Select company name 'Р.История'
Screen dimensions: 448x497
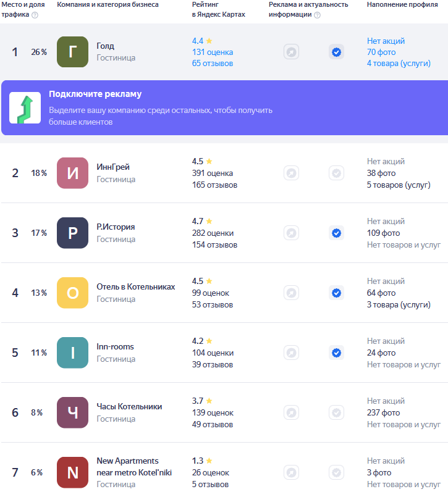116,227
